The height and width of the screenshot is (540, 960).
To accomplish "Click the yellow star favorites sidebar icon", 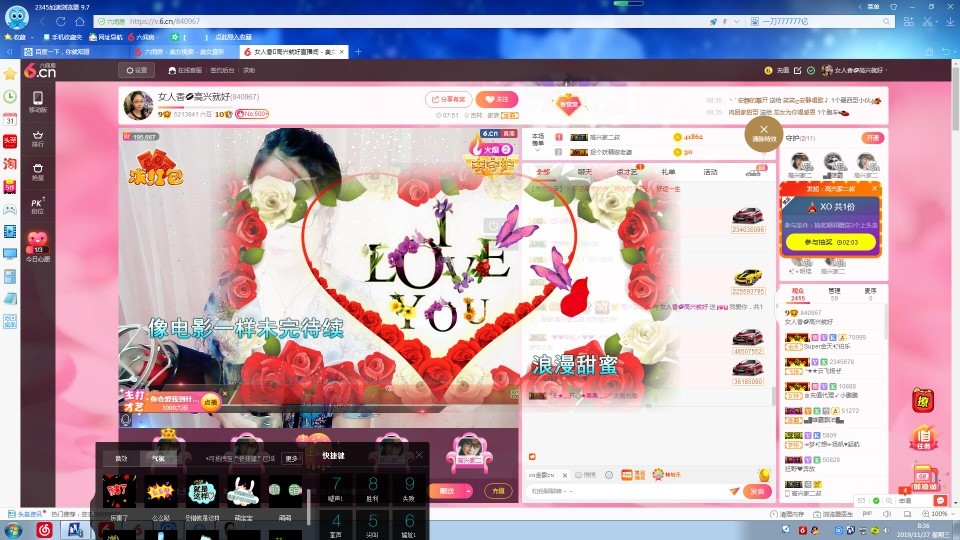I will (10, 74).
